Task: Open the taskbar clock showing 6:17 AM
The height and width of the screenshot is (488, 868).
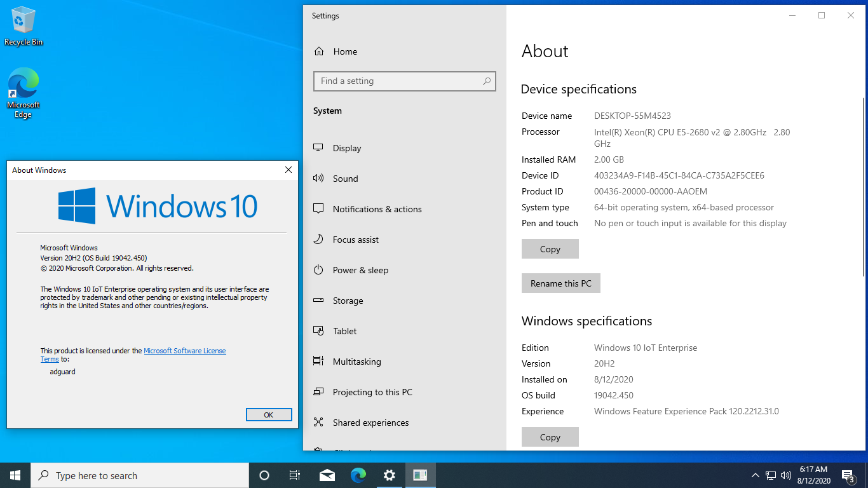Action: coord(813,475)
